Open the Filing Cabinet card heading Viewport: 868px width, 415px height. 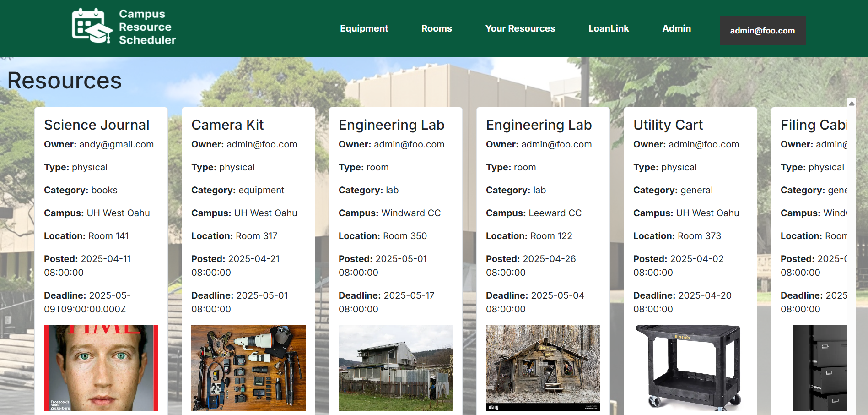pos(814,125)
